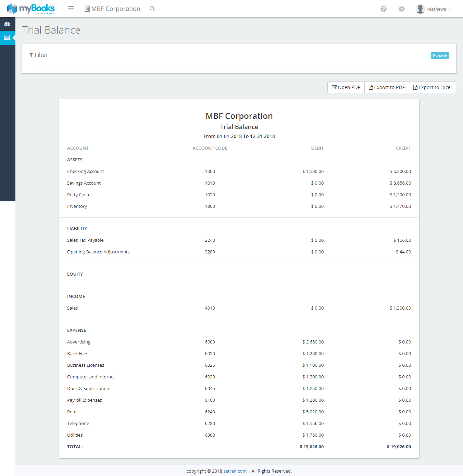Viewport: 463px width, 476px height.
Task: Select the reports chart sidebar icon
Action: coord(7,37)
